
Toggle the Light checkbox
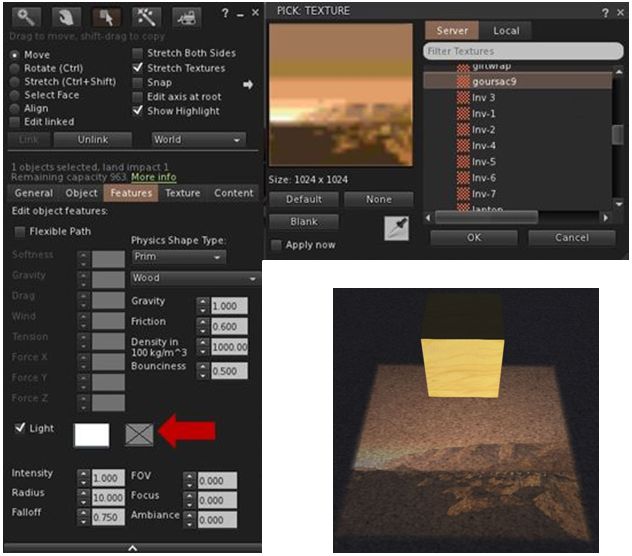(x=21, y=429)
